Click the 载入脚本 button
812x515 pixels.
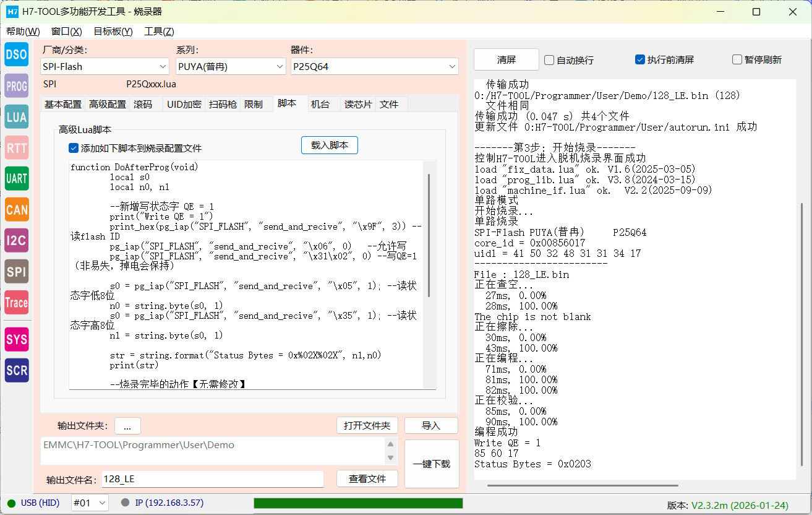click(329, 145)
